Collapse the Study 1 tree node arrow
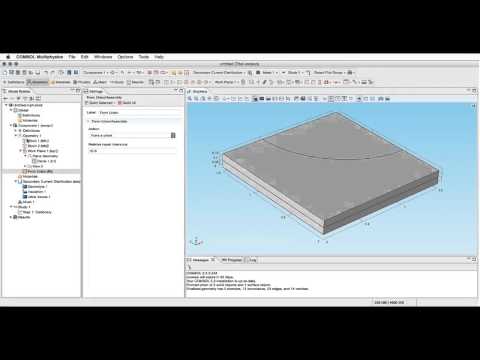This screenshot has height=360, width=480. 11,207
